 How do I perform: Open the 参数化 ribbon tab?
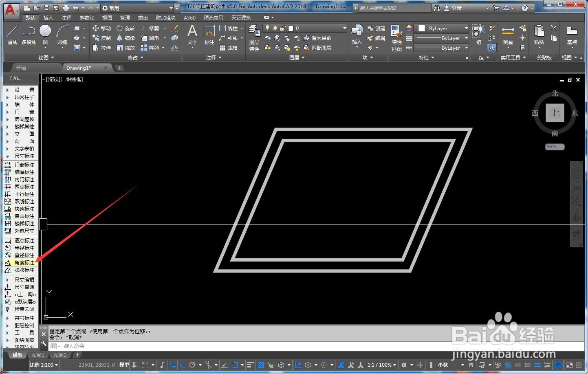coord(86,18)
